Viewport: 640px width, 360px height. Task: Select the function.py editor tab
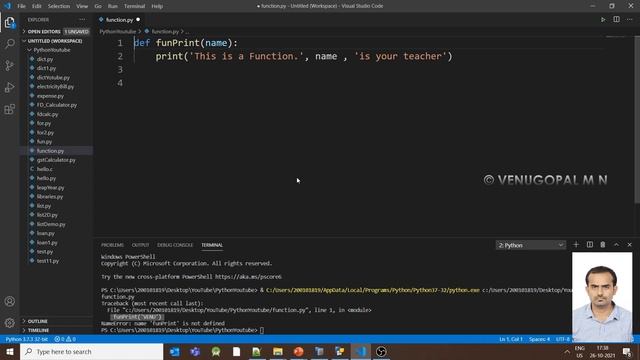(x=120, y=20)
